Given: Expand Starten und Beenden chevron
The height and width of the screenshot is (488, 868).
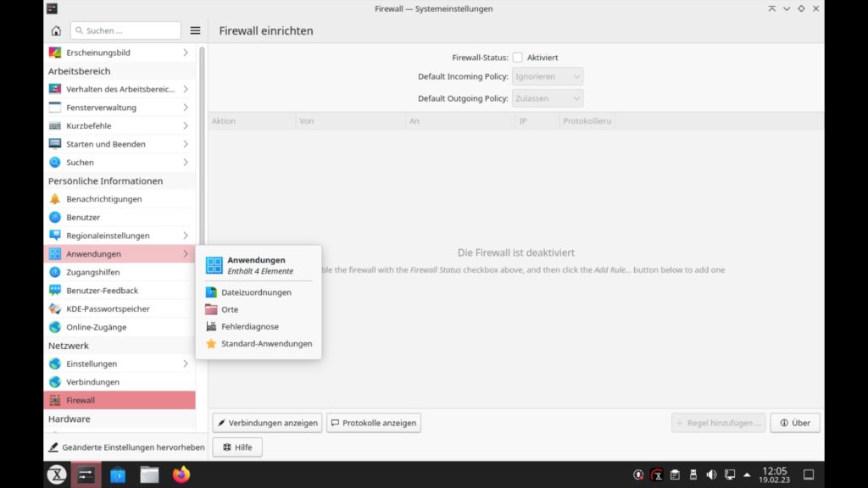Looking at the screenshot, I should point(186,144).
